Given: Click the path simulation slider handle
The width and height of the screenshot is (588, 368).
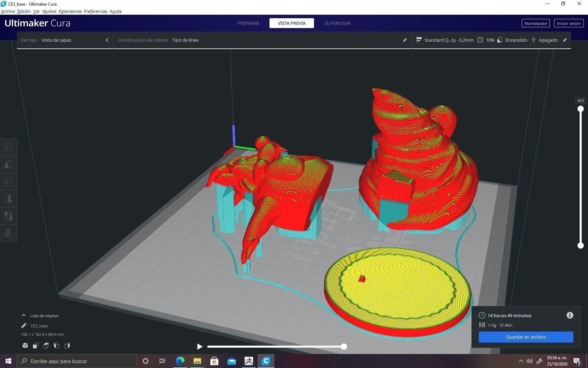Looking at the screenshot, I should point(344,347).
